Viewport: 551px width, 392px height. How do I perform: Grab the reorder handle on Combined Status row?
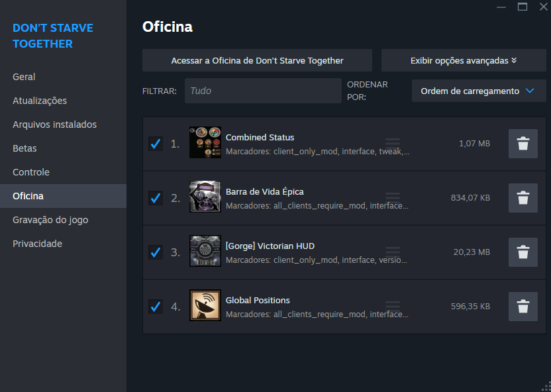click(x=393, y=142)
